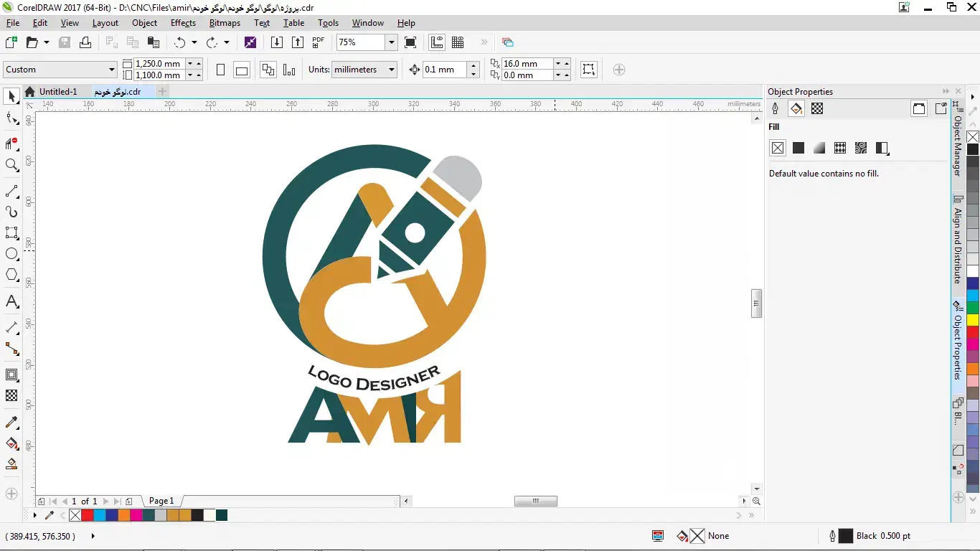980x551 pixels.
Task: Open the Custom page size dropdown
Action: point(111,70)
